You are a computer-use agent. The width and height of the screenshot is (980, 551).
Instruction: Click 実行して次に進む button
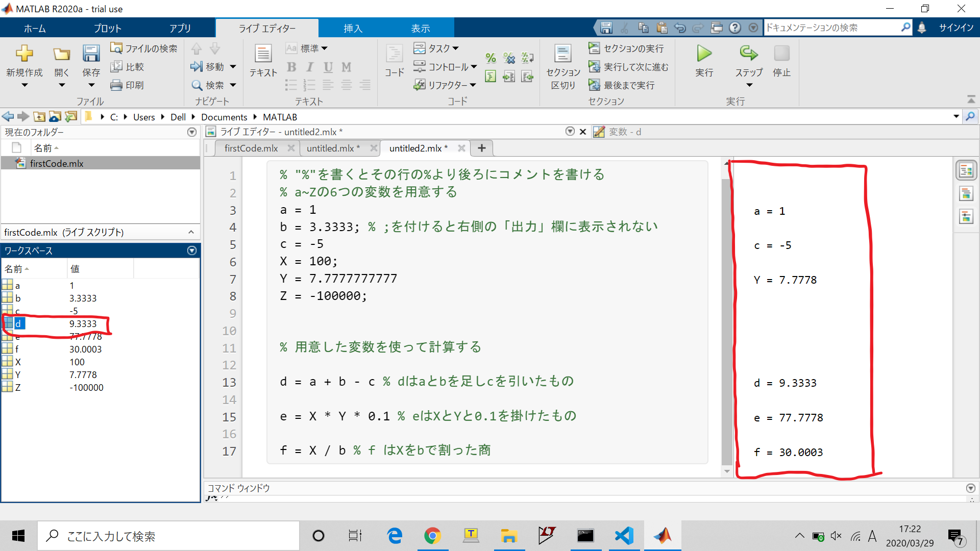[628, 67]
